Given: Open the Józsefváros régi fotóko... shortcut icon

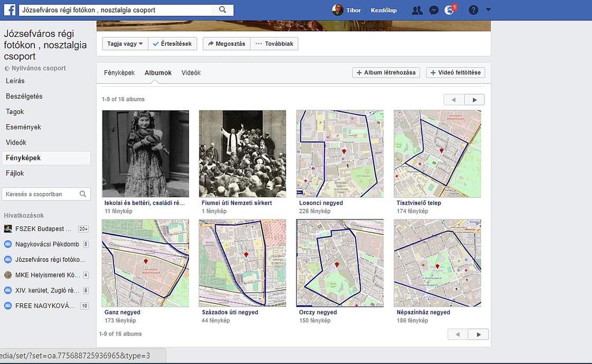Looking at the screenshot, I should click(x=8, y=259).
